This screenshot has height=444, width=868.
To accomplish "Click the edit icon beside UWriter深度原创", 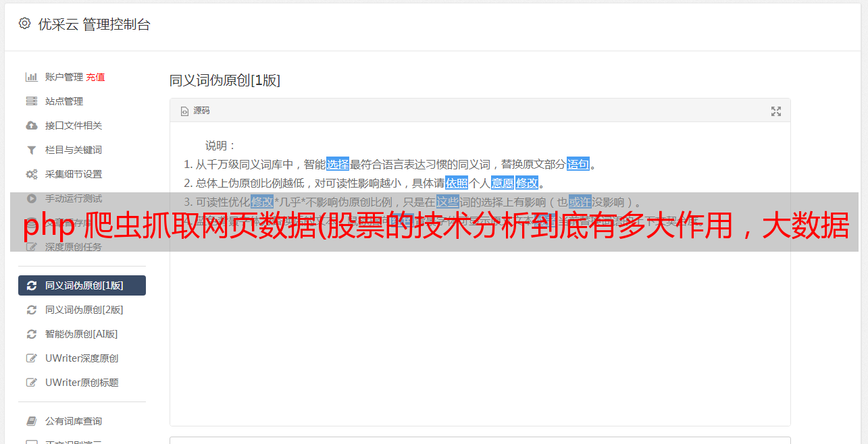I will click(x=31, y=358).
